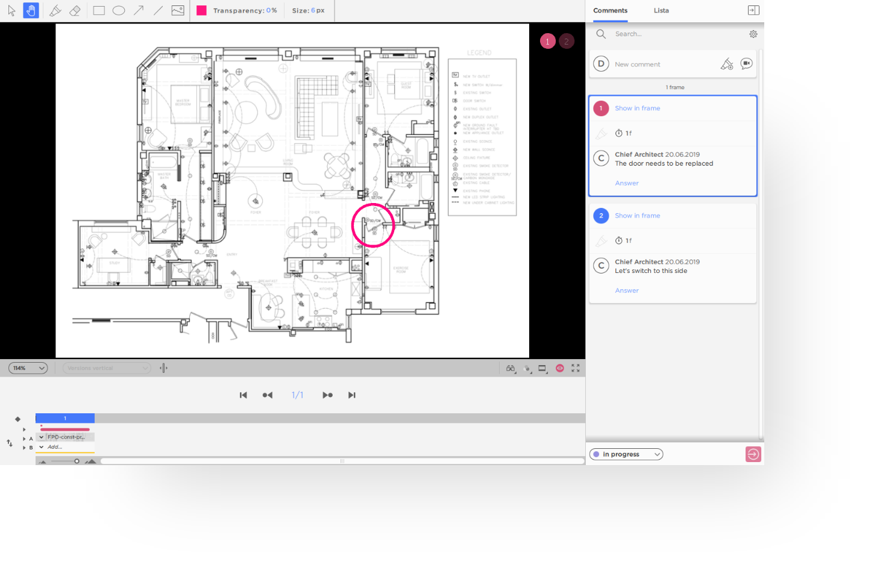Choose the straight line tool
The height and width of the screenshot is (588, 886).
[x=158, y=10]
